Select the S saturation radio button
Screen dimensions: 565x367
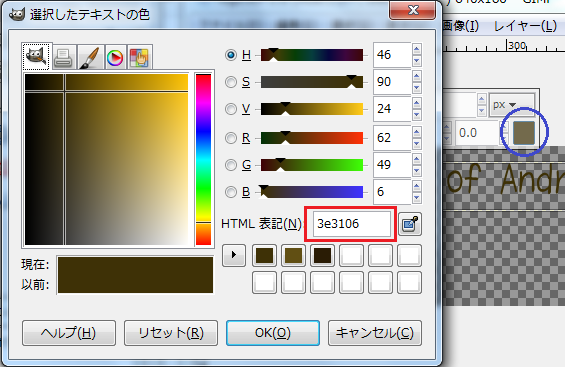[231, 82]
